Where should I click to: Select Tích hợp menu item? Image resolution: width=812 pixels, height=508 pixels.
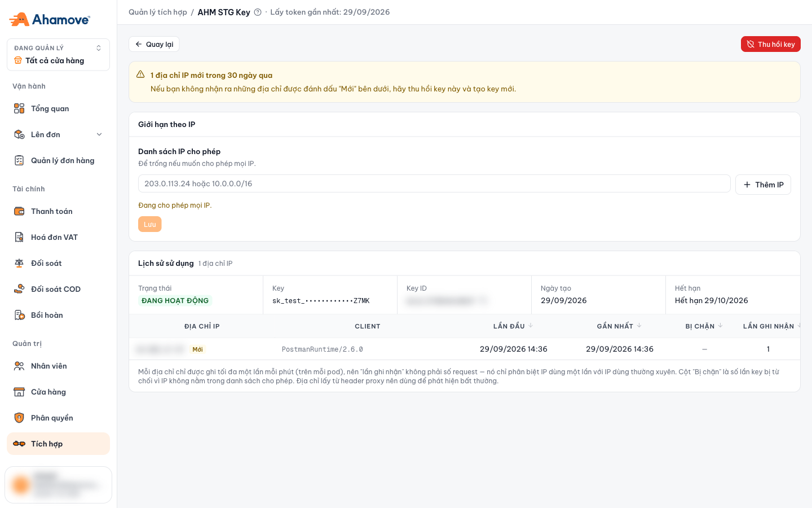[58, 444]
